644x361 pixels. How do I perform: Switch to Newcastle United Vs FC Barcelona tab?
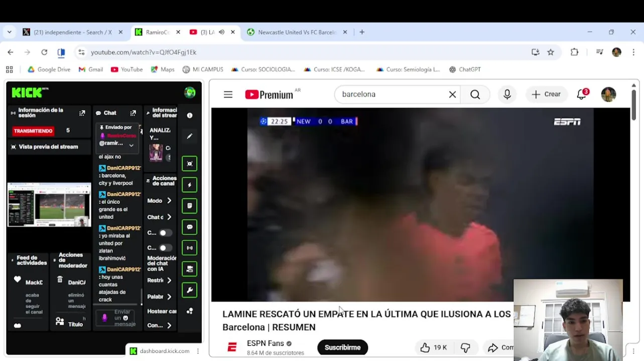point(297,32)
